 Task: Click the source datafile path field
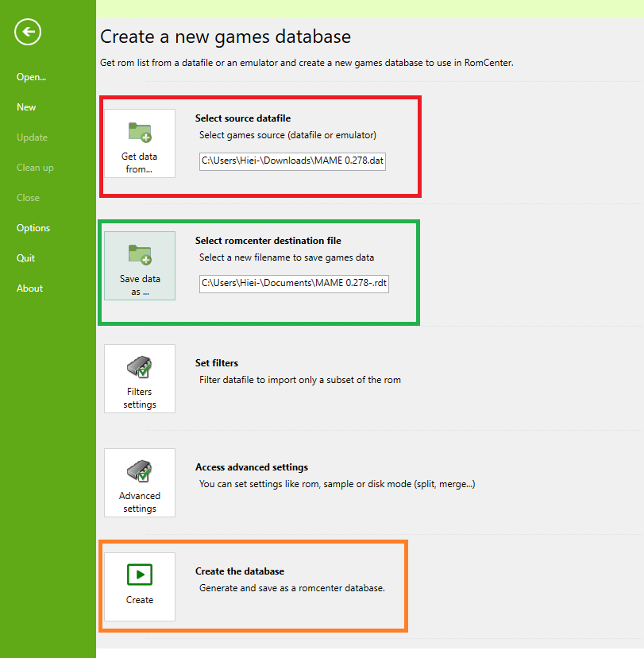292,161
